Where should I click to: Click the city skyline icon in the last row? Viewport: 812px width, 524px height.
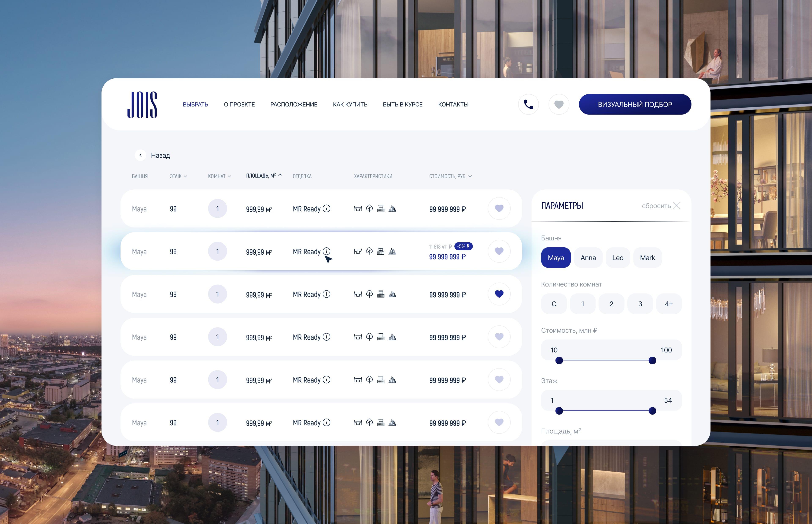click(392, 423)
